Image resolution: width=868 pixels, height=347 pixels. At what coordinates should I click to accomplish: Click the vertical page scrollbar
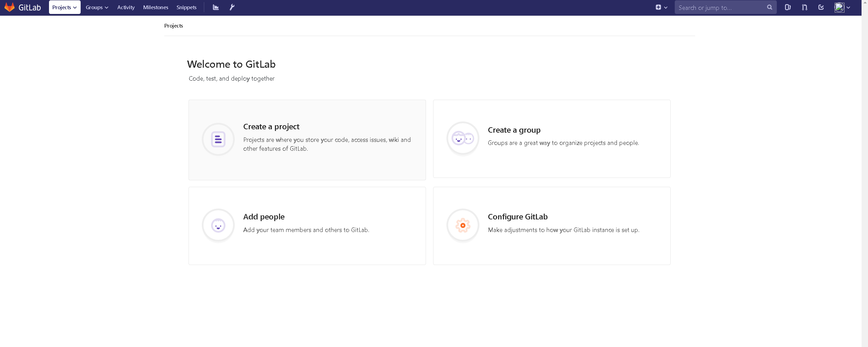click(x=865, y=173)
